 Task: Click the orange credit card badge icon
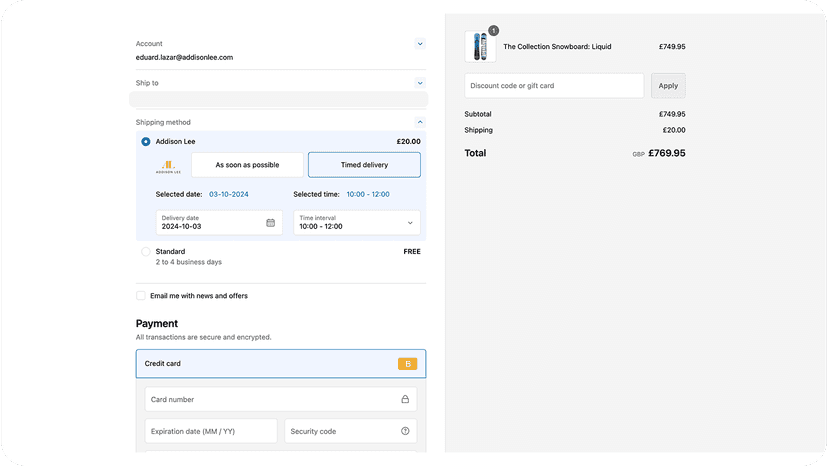(408, 364)
